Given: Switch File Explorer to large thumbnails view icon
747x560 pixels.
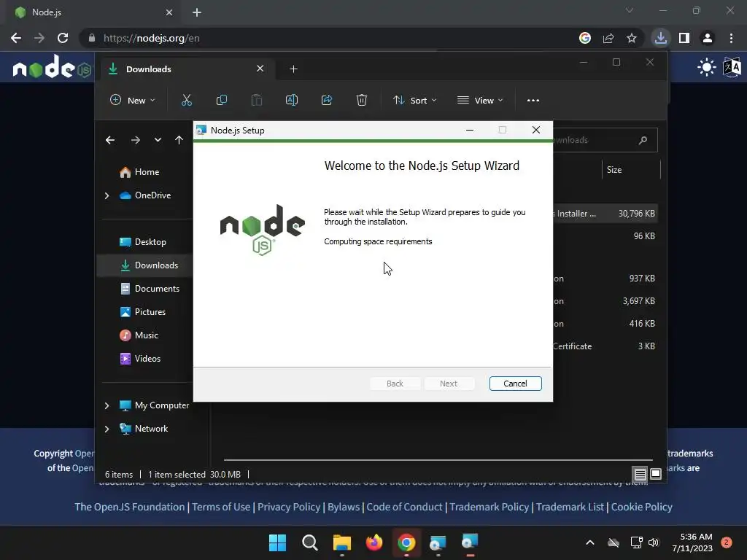Looking at the screenshot, I should tap(656, 474).
